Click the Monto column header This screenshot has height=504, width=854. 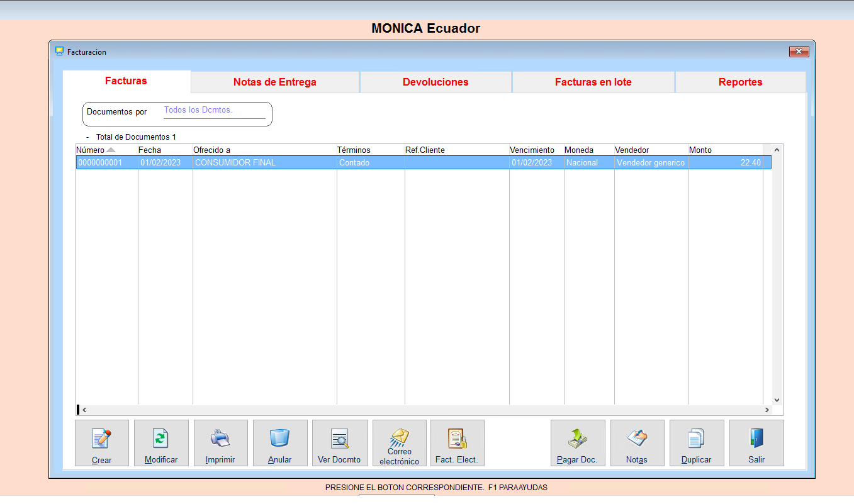click(x=725, y=150)
